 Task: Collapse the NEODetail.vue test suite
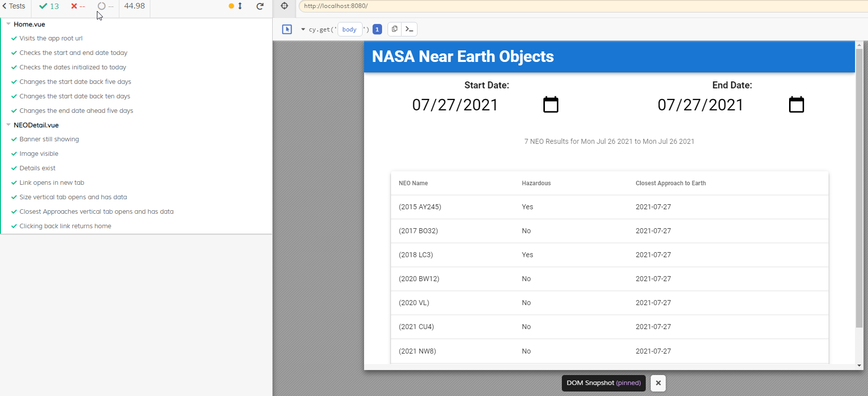click(x=8, y=125)
